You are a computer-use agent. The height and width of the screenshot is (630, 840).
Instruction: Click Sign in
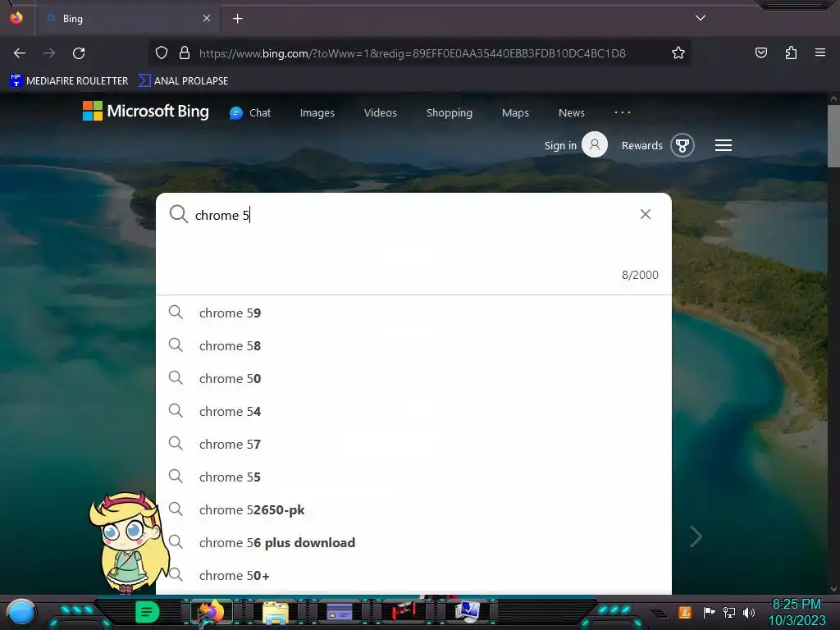tap(560, 146)
